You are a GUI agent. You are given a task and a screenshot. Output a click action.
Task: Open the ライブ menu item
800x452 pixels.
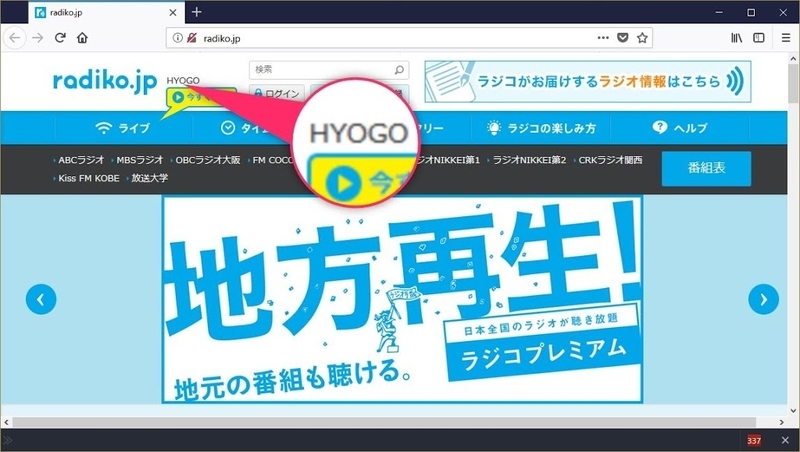(123, 128)
